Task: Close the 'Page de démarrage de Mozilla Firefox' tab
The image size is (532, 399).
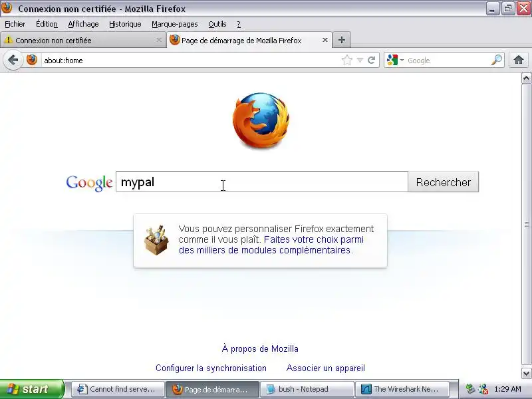Action: click(325, 40)
